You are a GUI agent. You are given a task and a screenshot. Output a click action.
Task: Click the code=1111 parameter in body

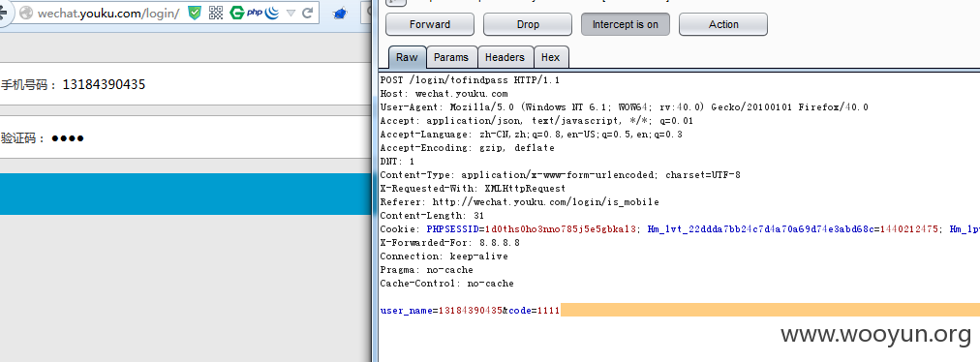point(534,311)
